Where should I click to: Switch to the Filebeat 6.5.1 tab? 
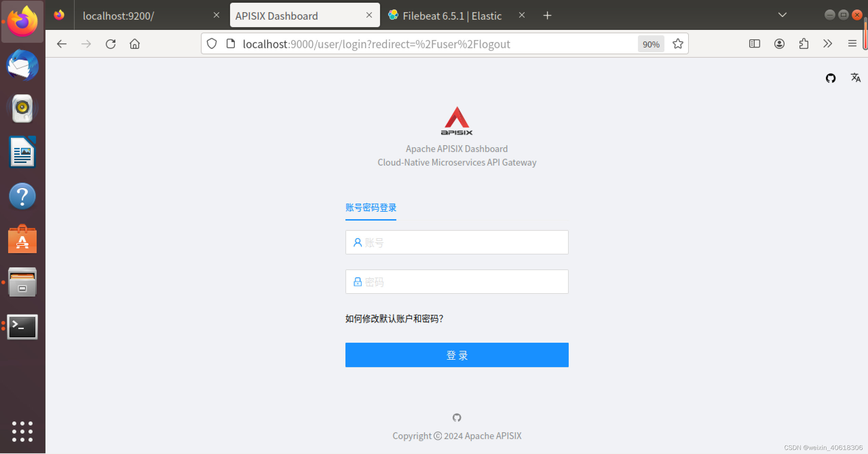451,15
